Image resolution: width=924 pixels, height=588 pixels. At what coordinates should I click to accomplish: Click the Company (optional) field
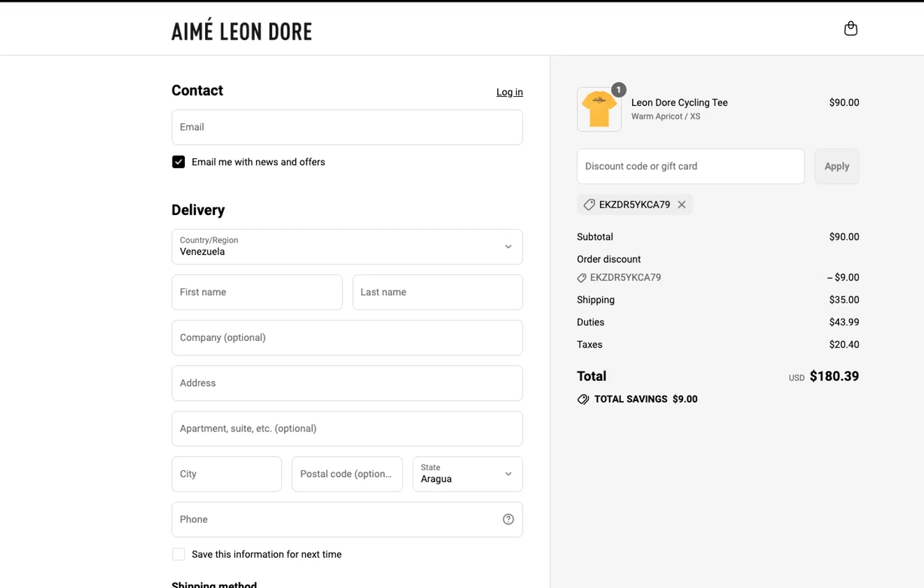click(x=347, y=338)
